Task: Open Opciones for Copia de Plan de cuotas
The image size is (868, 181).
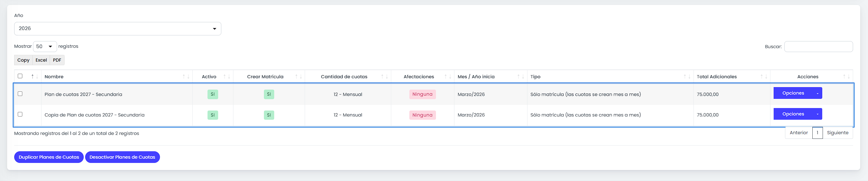Action: [x=793, y=114]
